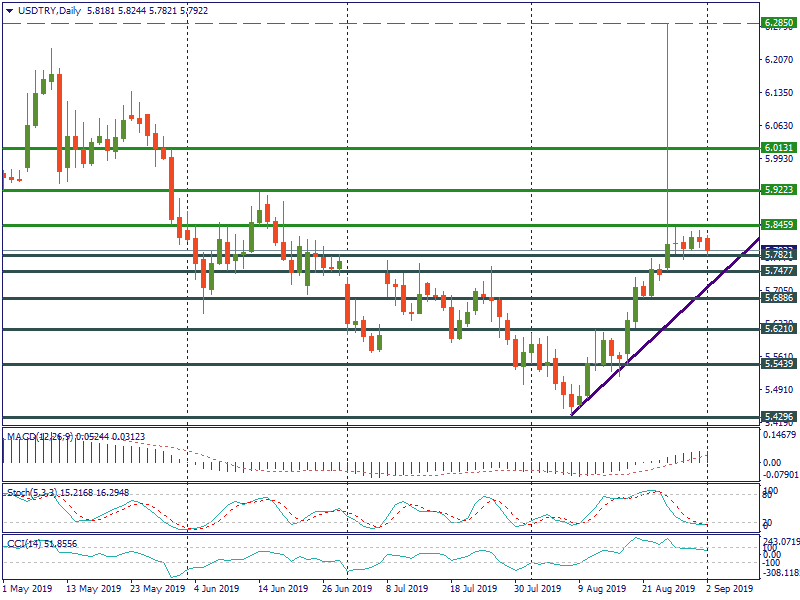Click the 5.8459 green level label

click(778, 225)
